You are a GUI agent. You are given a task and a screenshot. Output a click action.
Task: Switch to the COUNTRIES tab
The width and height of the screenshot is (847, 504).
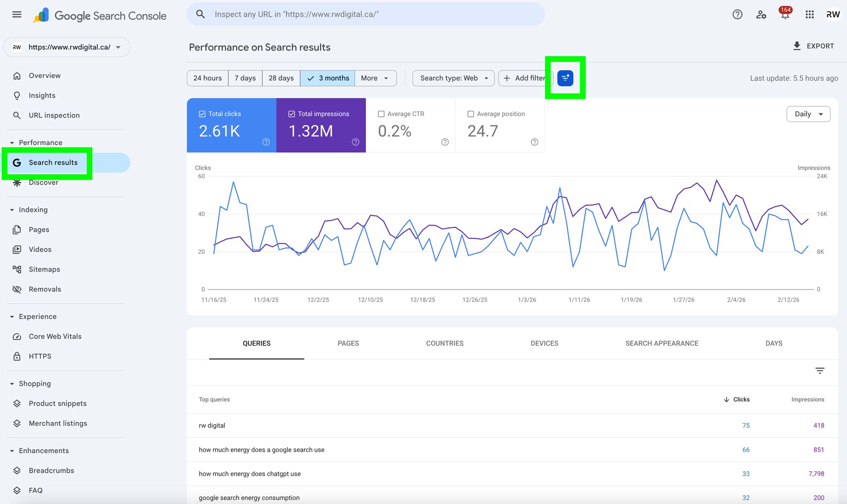[x=445, y=343]
